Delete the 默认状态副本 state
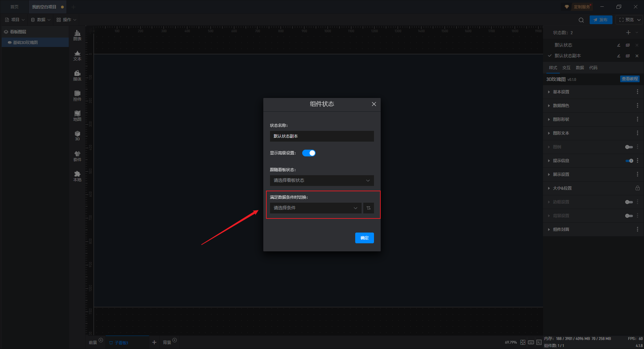Viewport: 644px width, 349px height. tap(637, 56)
